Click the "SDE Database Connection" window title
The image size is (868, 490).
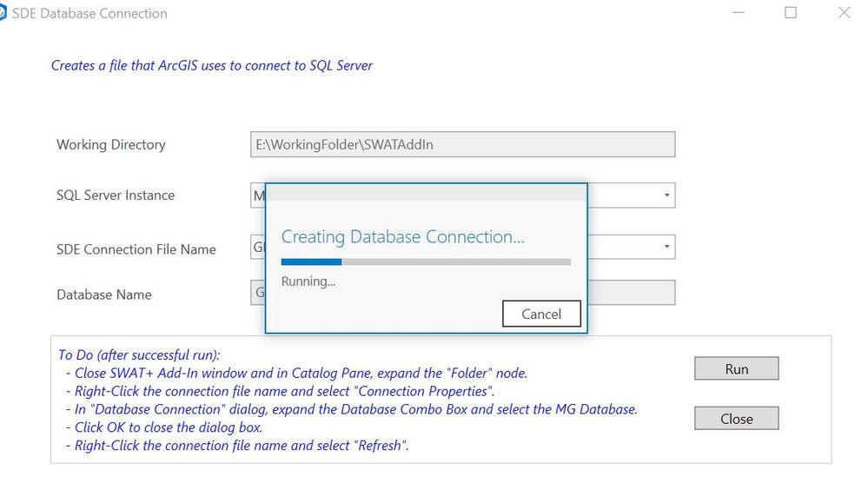coord(89,14)
